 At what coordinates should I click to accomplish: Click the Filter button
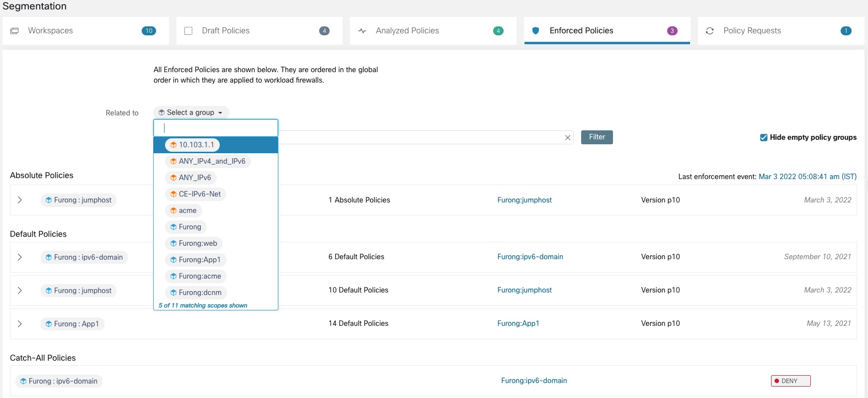point(597,137)
